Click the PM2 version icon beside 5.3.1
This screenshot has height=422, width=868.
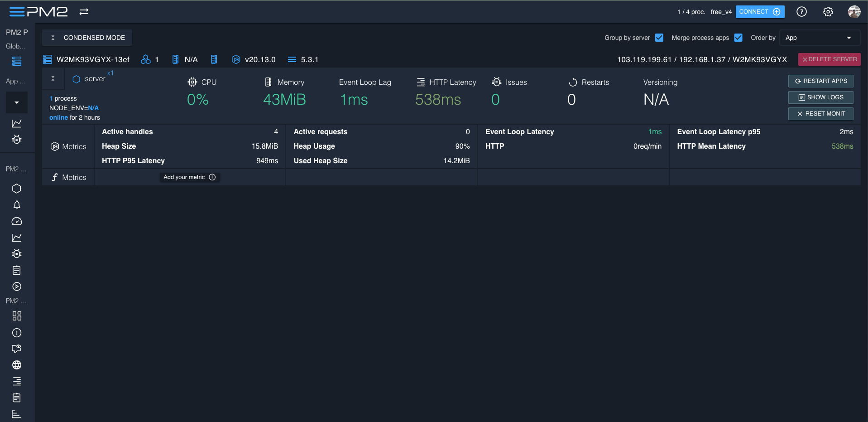(x=292, y=59)
